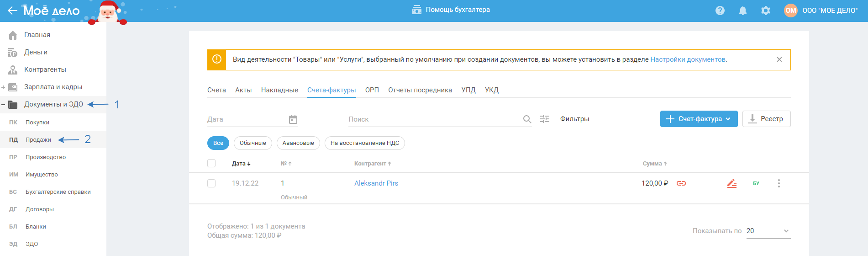This screenshot has height=256, width=868.
Task: Tick the select-all checkbox in table header
Action: pyautogui.click(x=211, y=163)
